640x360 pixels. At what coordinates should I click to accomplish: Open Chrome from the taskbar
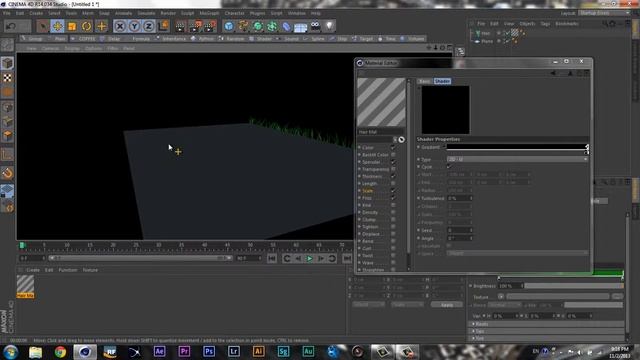point(60,351)
